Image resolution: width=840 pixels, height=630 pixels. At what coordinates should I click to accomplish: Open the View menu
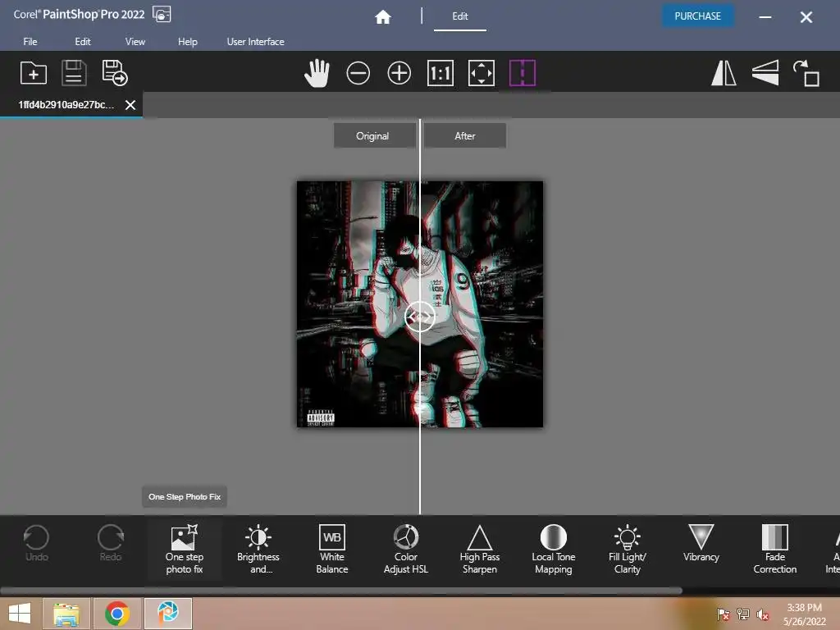click(135, 42)
